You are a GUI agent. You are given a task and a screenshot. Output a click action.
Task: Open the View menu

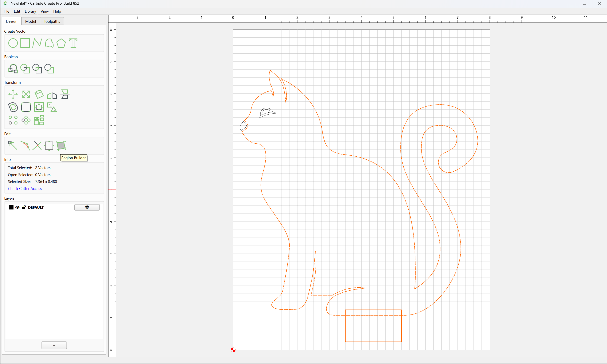coord(44,11)
